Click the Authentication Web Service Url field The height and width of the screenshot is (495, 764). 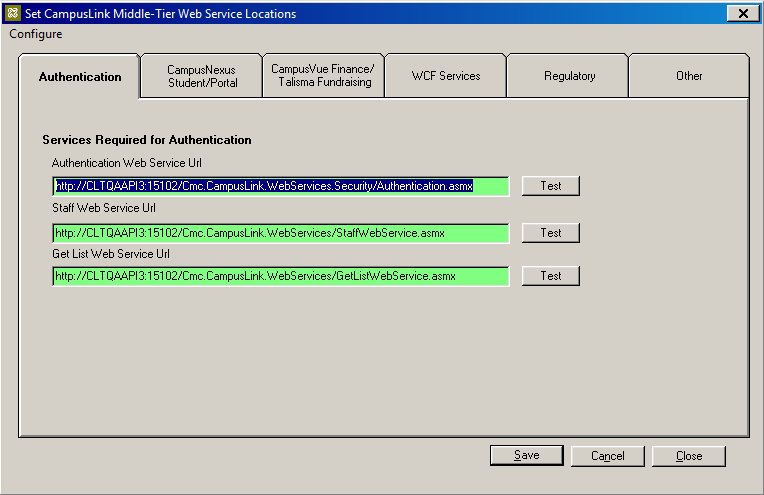coord(281,186)
